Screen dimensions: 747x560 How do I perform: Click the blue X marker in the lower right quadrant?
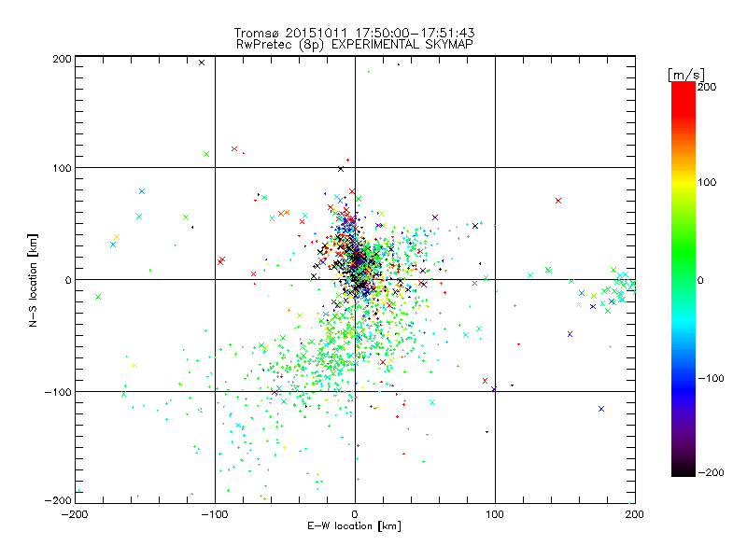pos(601,409)
